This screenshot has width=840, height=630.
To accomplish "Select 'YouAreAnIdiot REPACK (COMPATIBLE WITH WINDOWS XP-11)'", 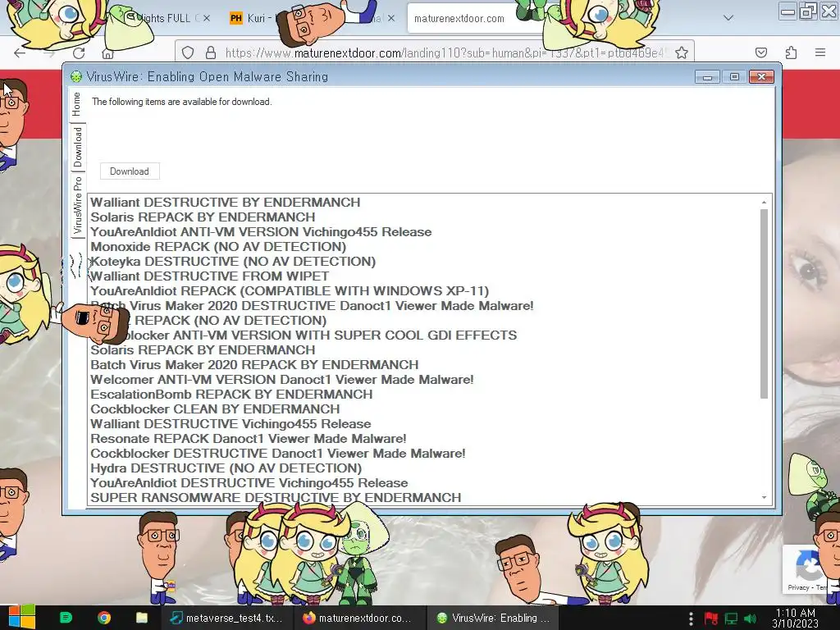I will coord(290,291).
